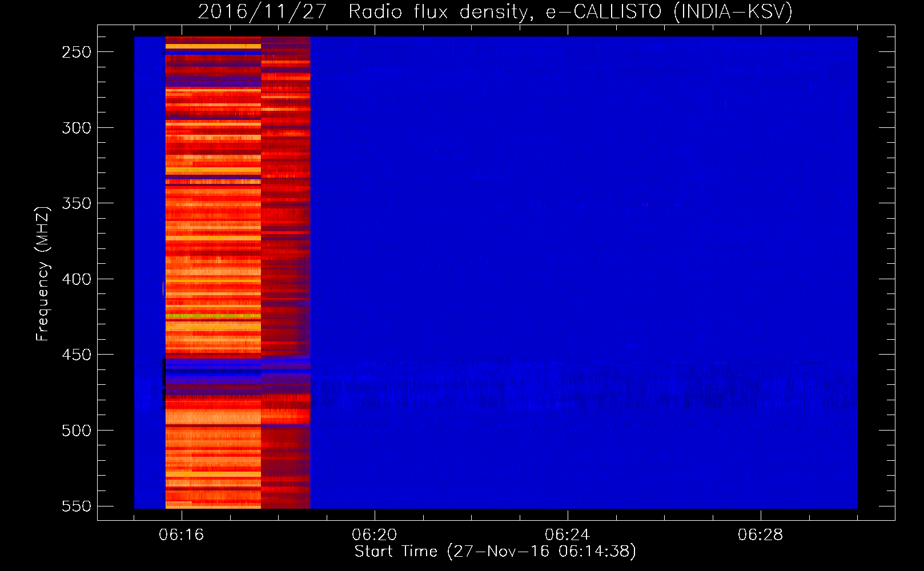Click the "Frequency (MHZ)" axis label

tap(43, 274)
